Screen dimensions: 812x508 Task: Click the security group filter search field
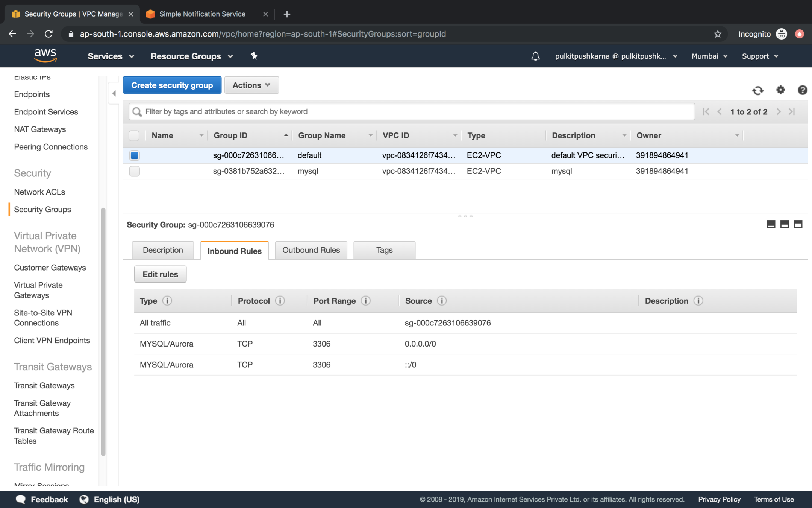414,111
